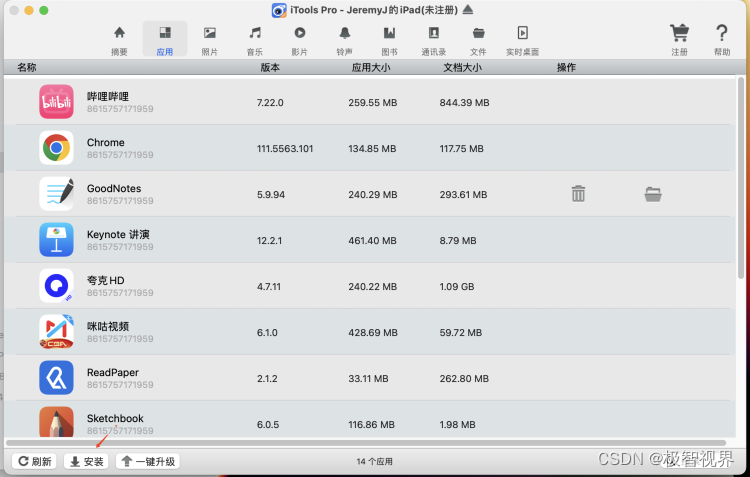Click Chrome app size 134.85 MB

[x=372, y=149]
